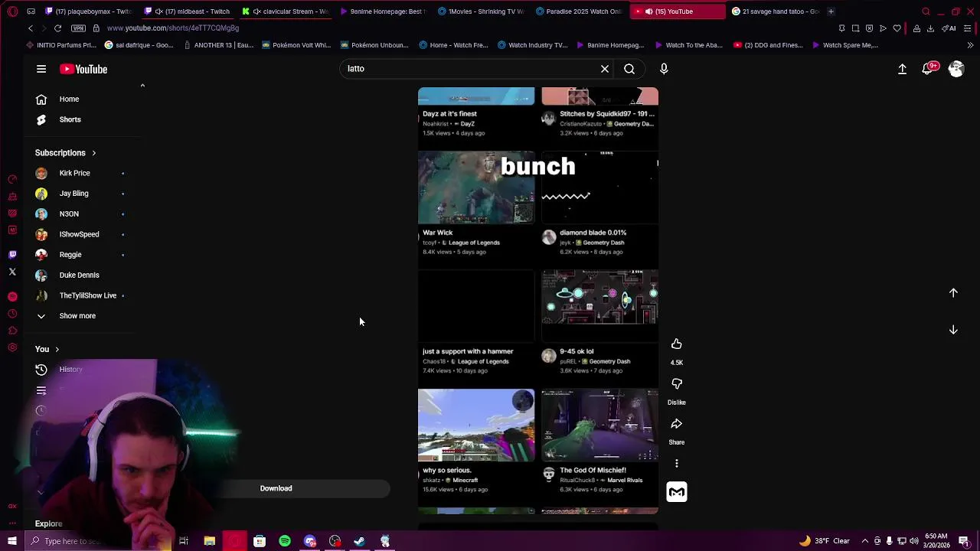Open the Windows Start menu

pos(12,541)
